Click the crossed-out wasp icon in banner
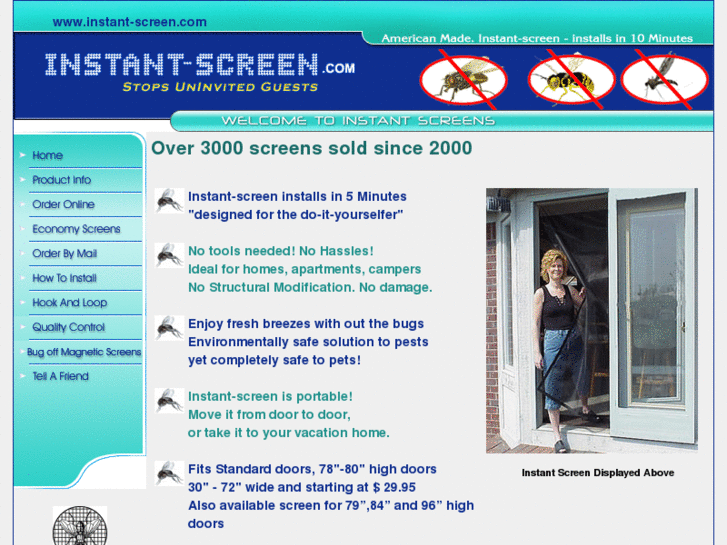The width and height of the screenshot is (727, 545). point(571,80)
